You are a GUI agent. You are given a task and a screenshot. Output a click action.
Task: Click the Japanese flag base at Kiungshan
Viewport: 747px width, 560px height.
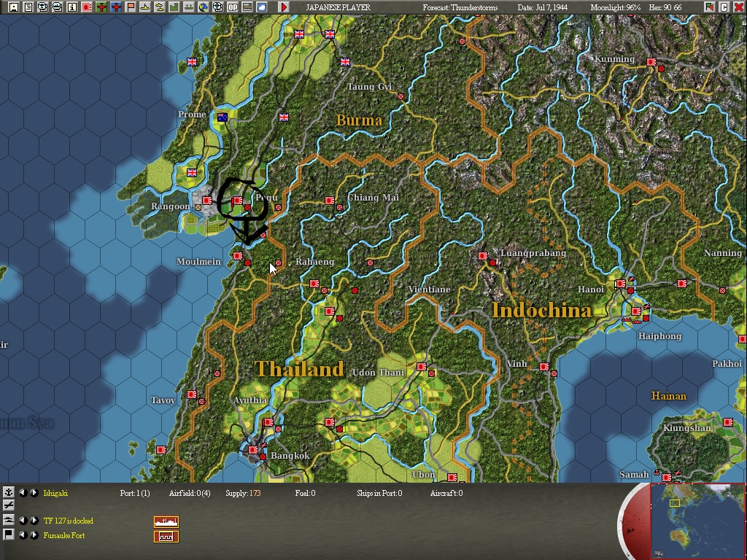tap(727, 422)
